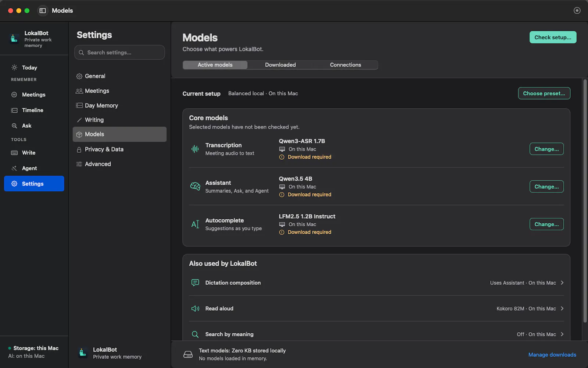Screen dimensions: 588x368
Task: Click the Privacy & Data lock icon
Action: [x=79, y=149]
